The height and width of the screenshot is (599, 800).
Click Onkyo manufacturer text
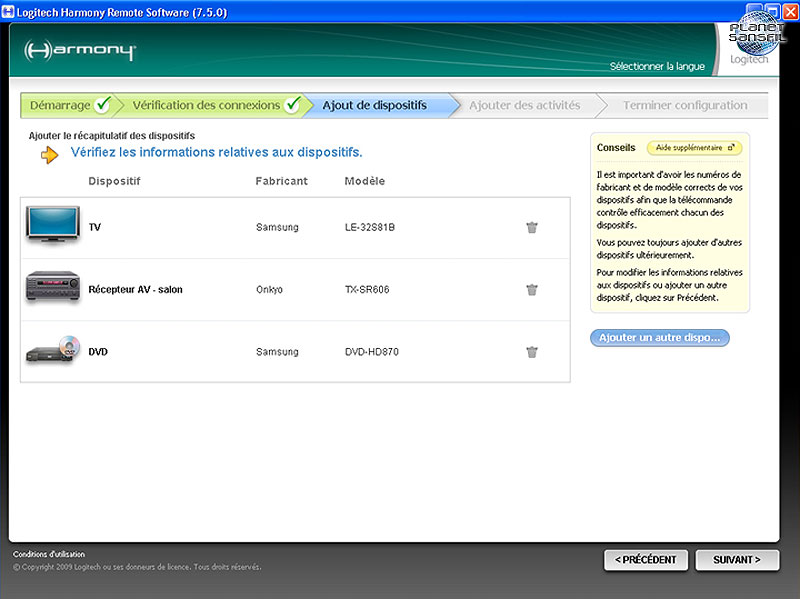[x=269, y=290]
